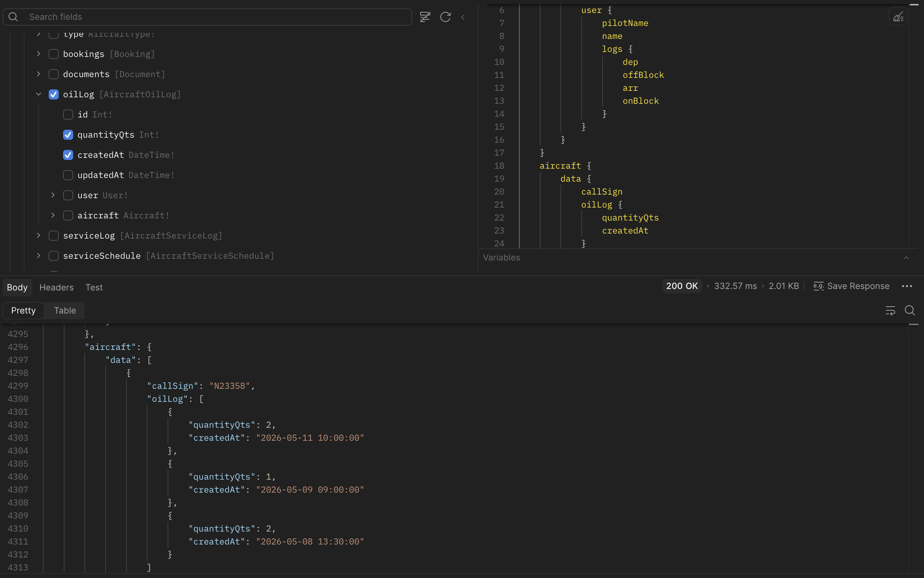The height and width of the screenshot is (578, 924).
Task: Click the serviceSchedule field name
Action: (102, 256)
